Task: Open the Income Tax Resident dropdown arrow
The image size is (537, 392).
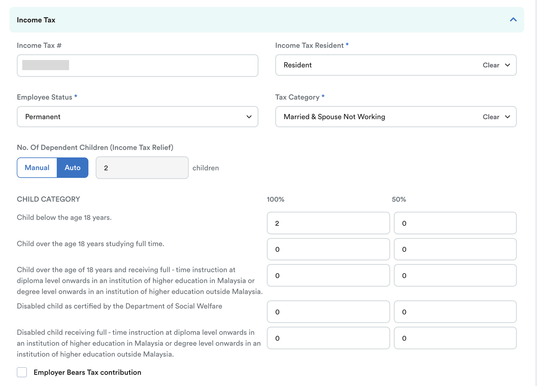Action: click(x=508, y=65)
